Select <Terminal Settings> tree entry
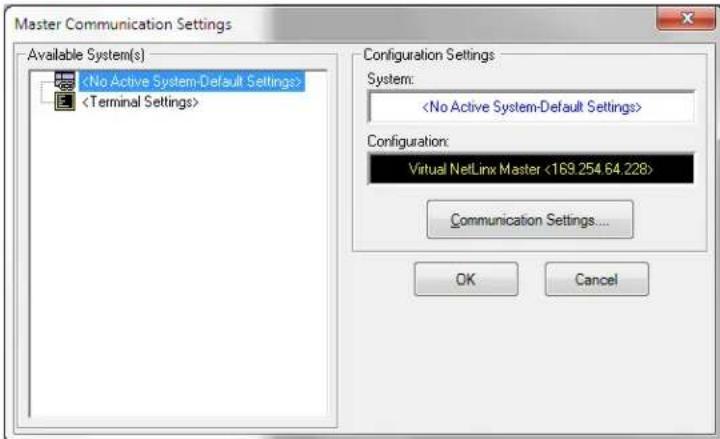The image size is (720, 439). [x=140, y=101]
